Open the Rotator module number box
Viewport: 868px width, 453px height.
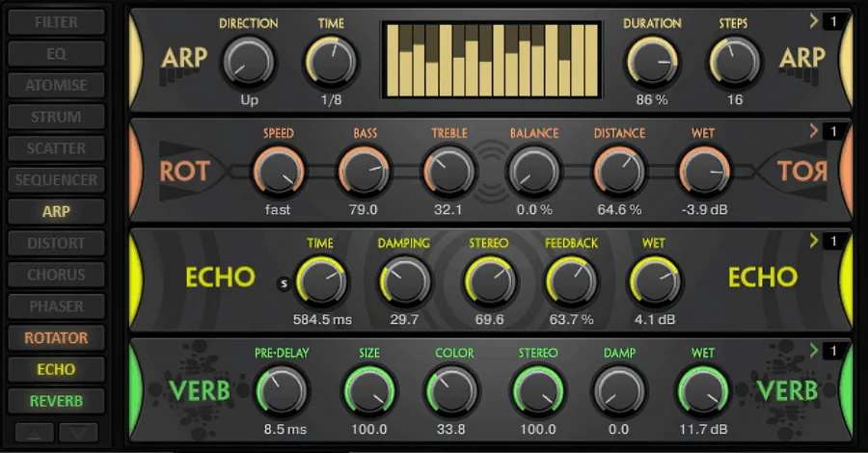pyautogui.click(x=833, y=132)
